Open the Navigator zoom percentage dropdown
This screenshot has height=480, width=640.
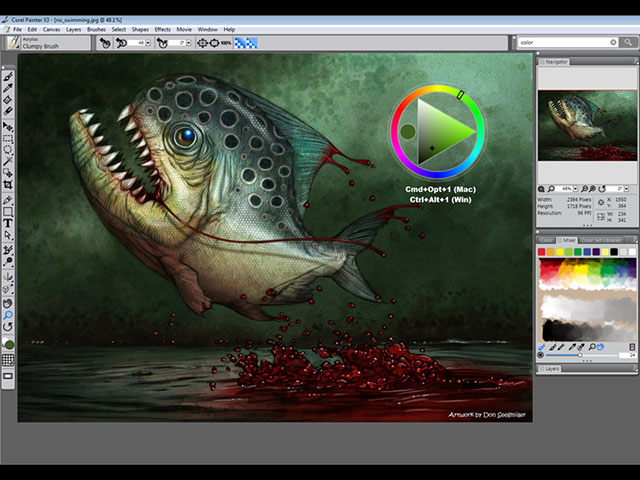(x=575, y=189)
